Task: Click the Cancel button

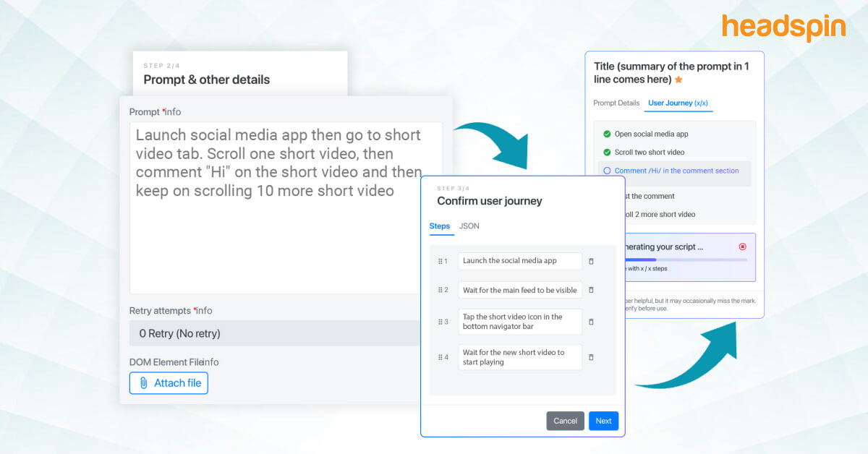Action: [x=565, y=421]
